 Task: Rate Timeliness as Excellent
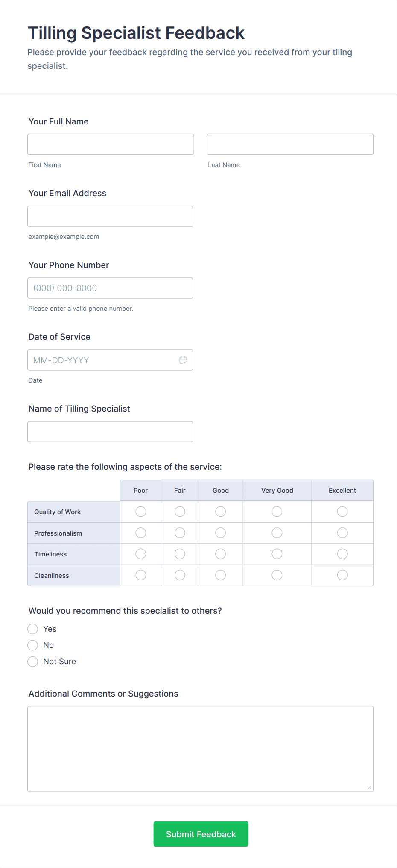(342, 554)
